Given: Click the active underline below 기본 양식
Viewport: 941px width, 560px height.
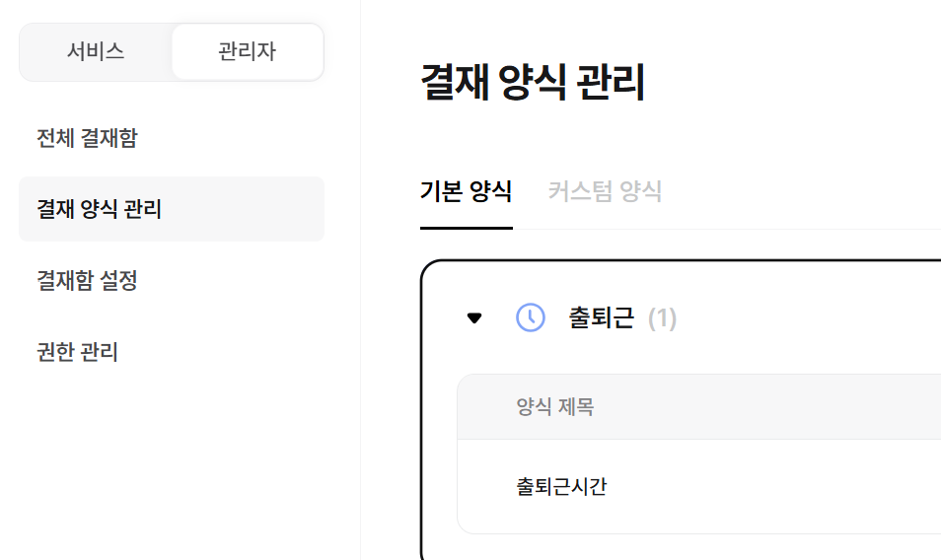Looking at the screenshot, I should (x=467, y=228).
